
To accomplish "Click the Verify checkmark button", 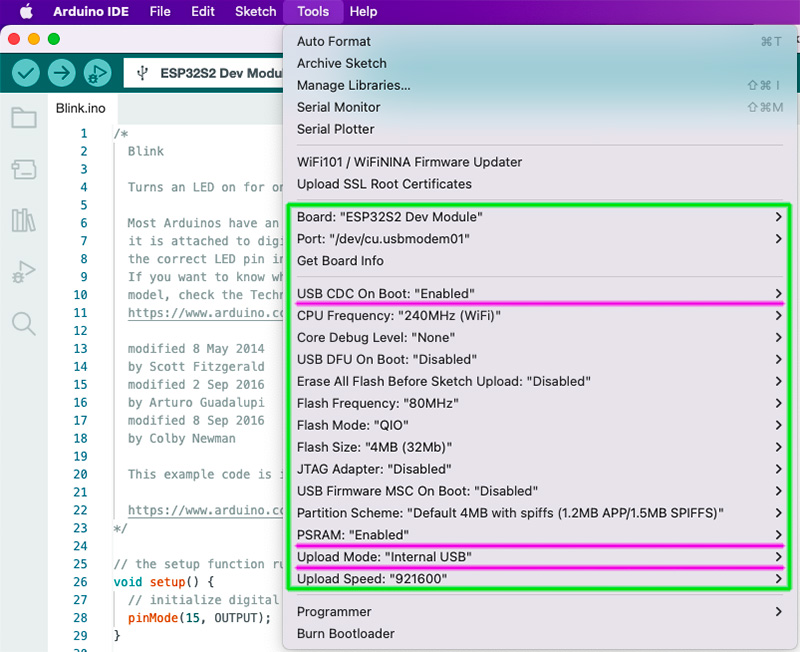I will (26, 73).
